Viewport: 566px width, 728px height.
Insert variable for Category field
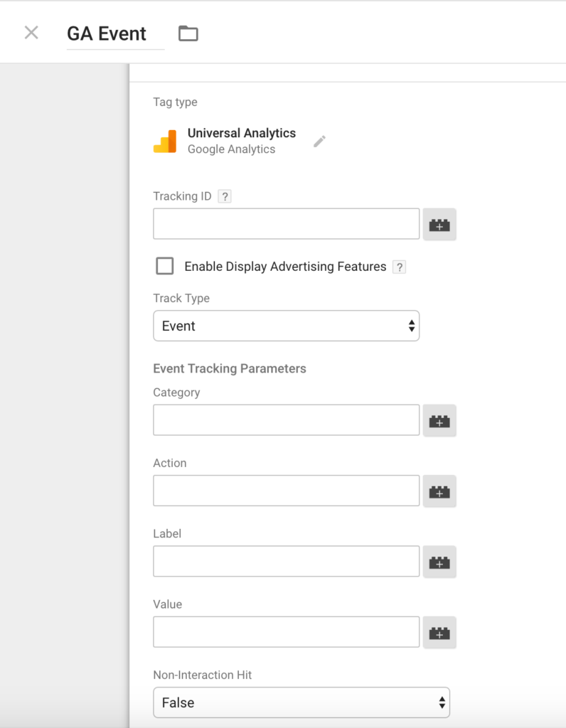[x=439, y=421]
